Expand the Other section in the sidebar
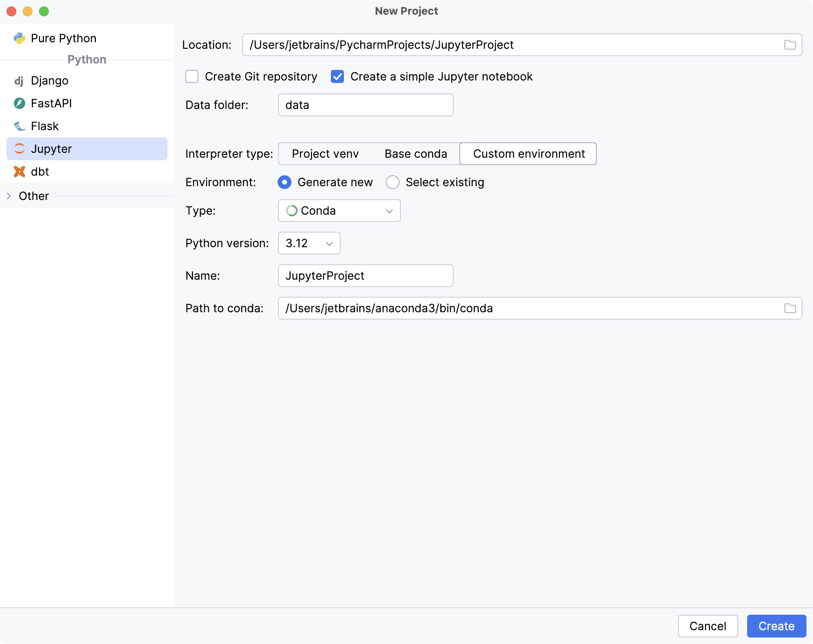 coord(9,196)
